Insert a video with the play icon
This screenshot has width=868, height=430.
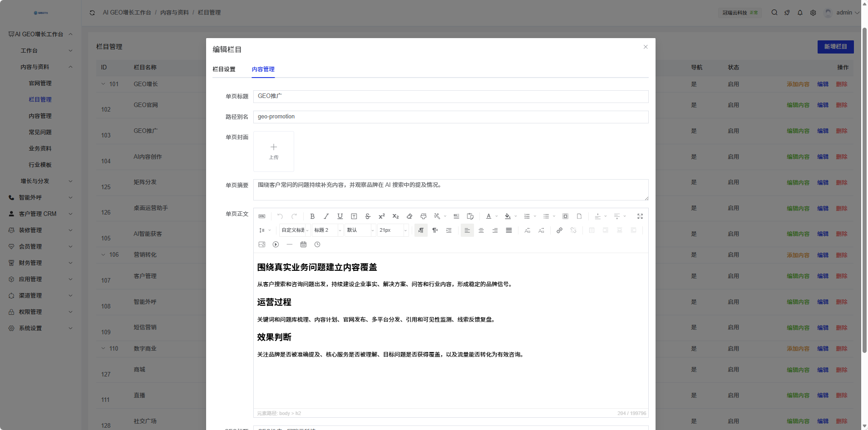[276, 244]
